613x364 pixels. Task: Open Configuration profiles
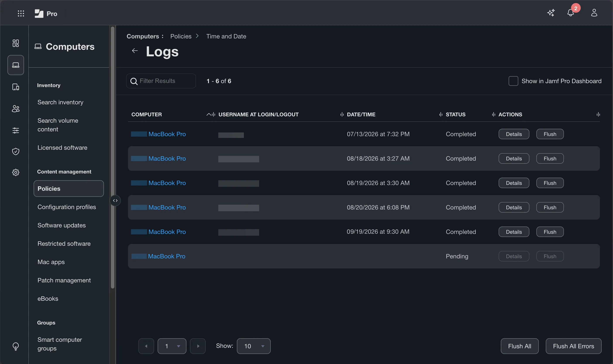[67, 207]
